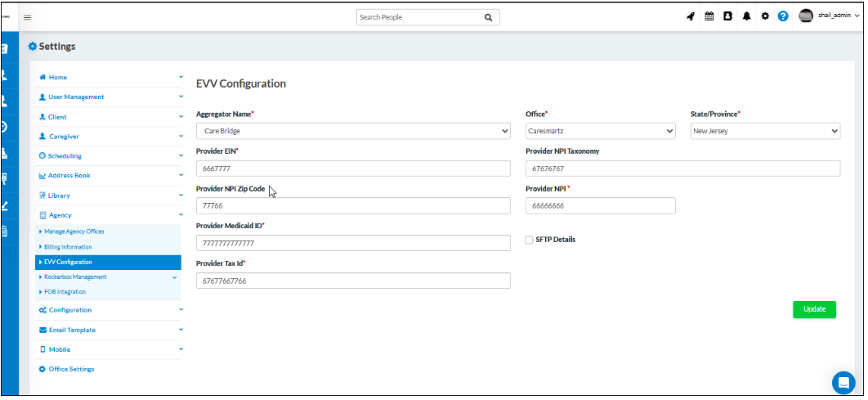Image resolution: width=868 pixels, height=400 pixels.
Task: Click the green Update button
Action: point(814,309)
